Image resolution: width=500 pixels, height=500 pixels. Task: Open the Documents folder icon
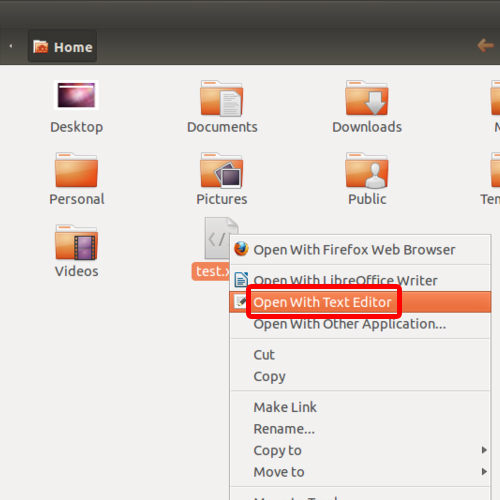pyautogui.click(x=222, y=98)
